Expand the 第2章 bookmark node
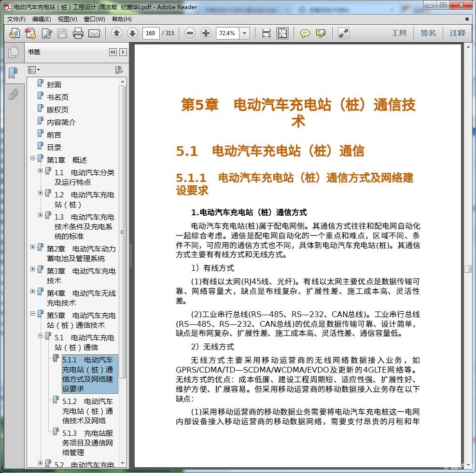The height and width of the screenshot is (473, 476). tap(33, 247)
